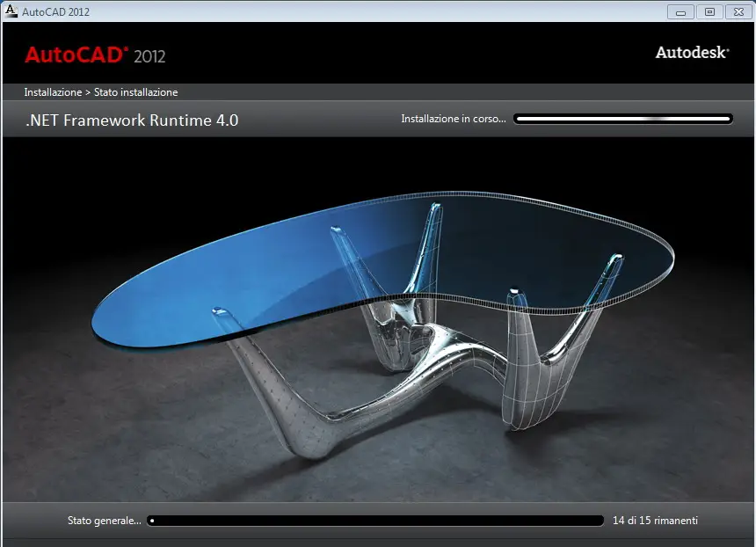Click the 14 di 15 rimanenti text
Image resolution: width=756 pixels, height=547 pixels.
655,521
